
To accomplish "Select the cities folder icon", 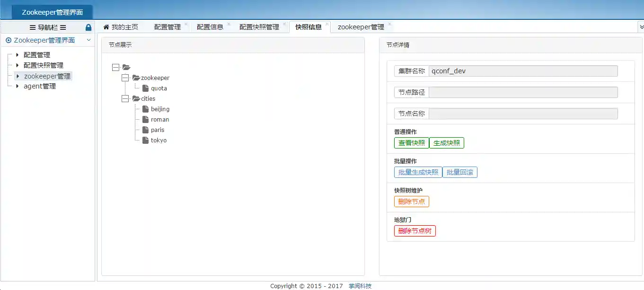I will (135, 98).
